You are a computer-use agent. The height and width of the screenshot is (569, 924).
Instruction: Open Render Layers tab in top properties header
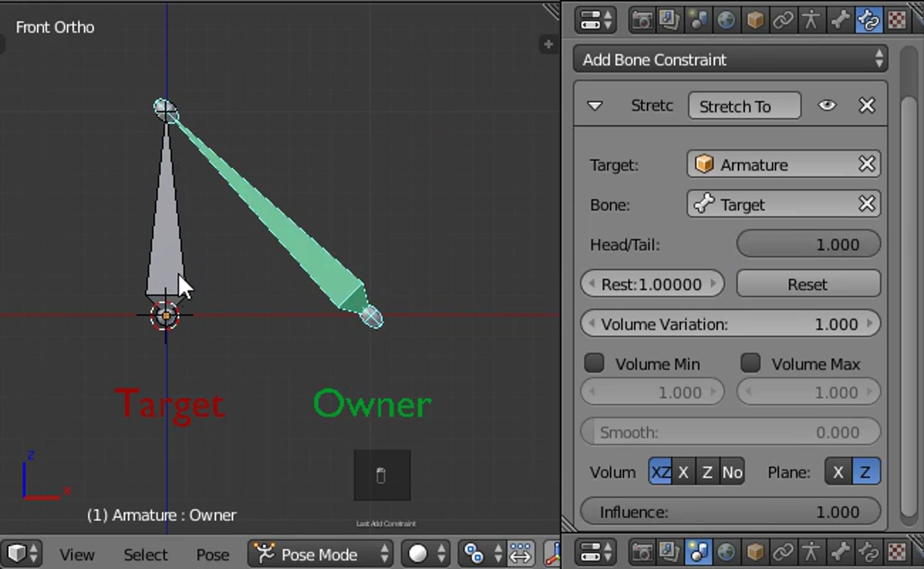pyautogui.click(x=670, y=20)
